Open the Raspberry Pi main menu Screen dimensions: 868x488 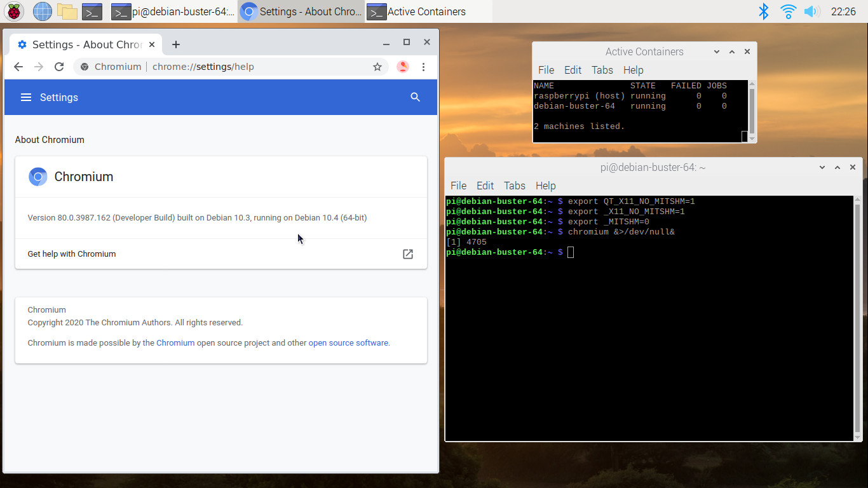tap(14, 11)
